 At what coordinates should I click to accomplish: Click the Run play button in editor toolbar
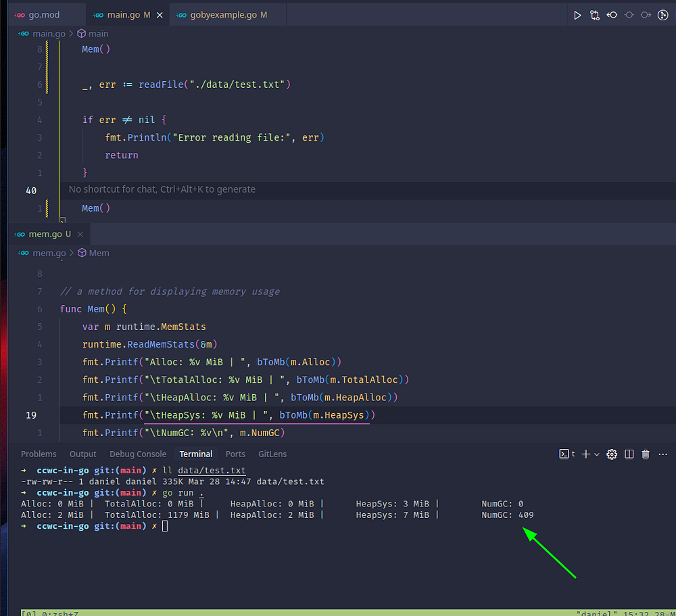(x=577, y=15)
